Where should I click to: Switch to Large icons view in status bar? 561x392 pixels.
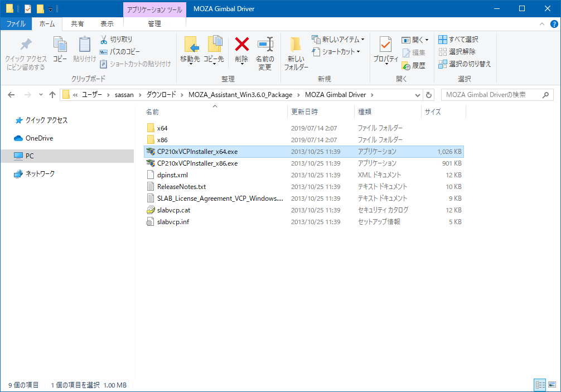[552, 385]
